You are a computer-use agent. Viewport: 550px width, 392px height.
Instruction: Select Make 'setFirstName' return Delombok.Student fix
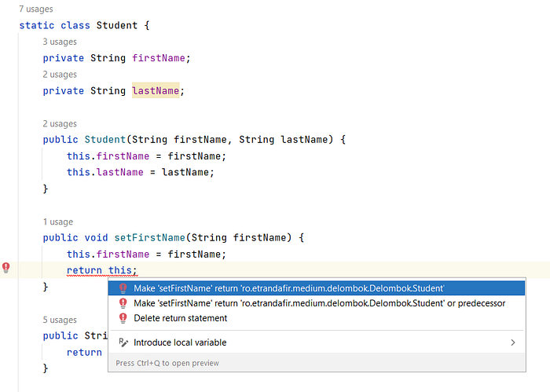point(317,288)
